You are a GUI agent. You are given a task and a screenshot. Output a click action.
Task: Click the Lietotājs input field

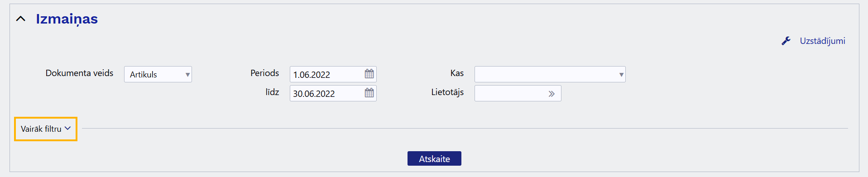coord(509,93)
